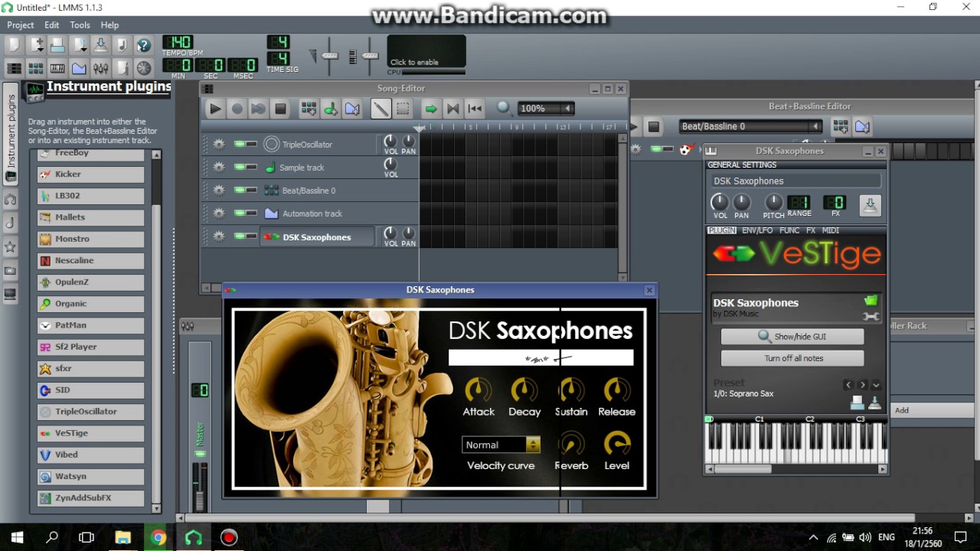This screenshot has width=980, height=551.
Task: Select the draw mode pencil tool
Action: click(x=381, y=109)
